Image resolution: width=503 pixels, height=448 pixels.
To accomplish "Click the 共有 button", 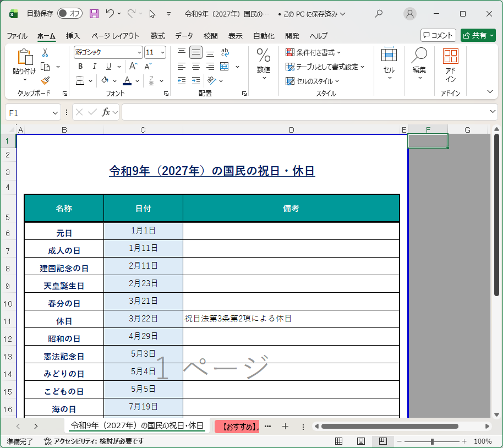I will 478,35.
